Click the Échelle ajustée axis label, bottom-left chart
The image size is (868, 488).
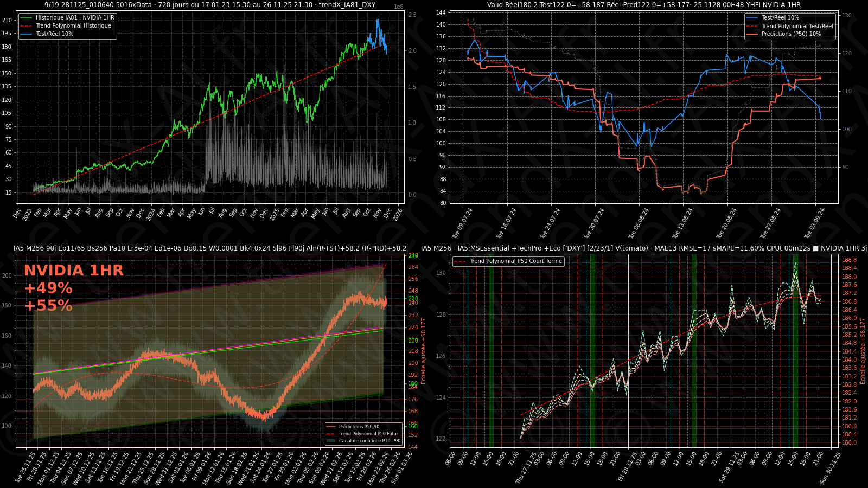click(x=424, y=351)
